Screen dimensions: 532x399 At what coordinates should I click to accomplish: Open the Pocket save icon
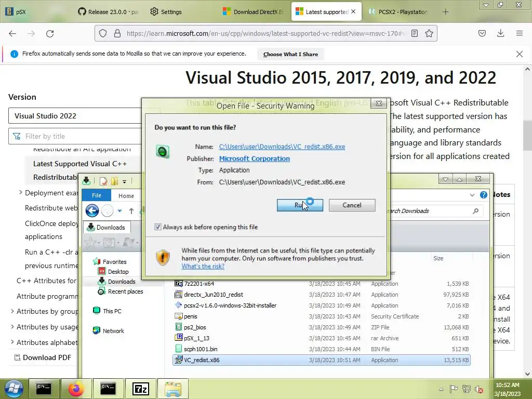click(482, 33)
